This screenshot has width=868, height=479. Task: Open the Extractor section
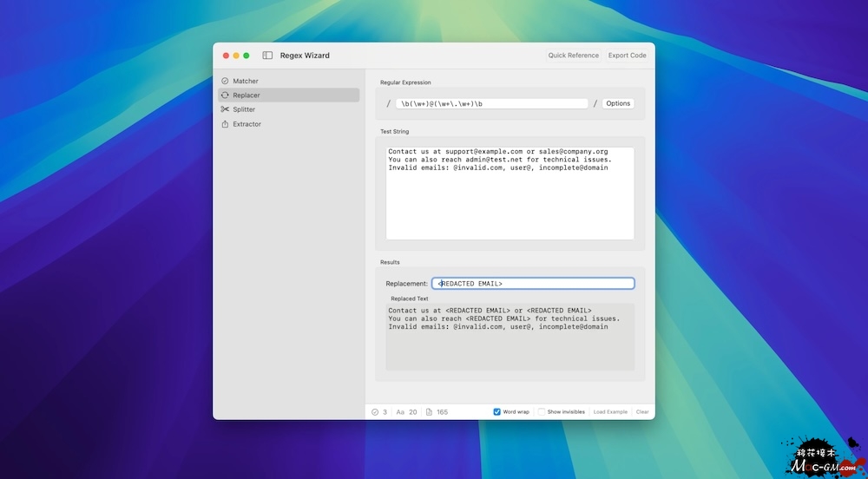click(247, 124)
